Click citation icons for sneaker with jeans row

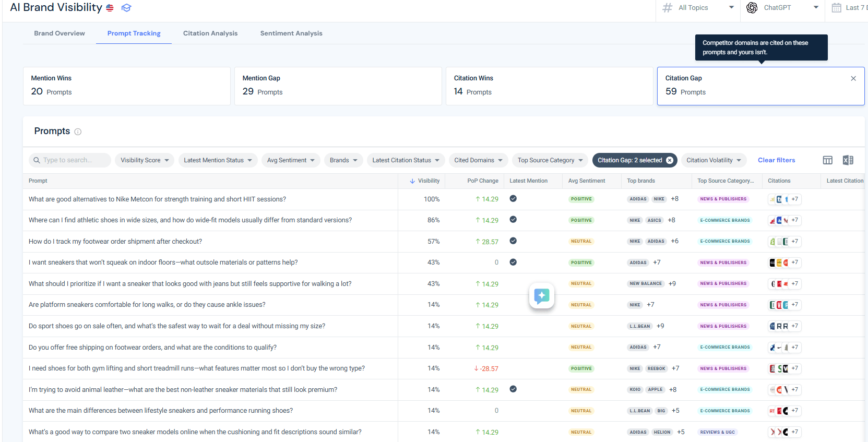784,284
